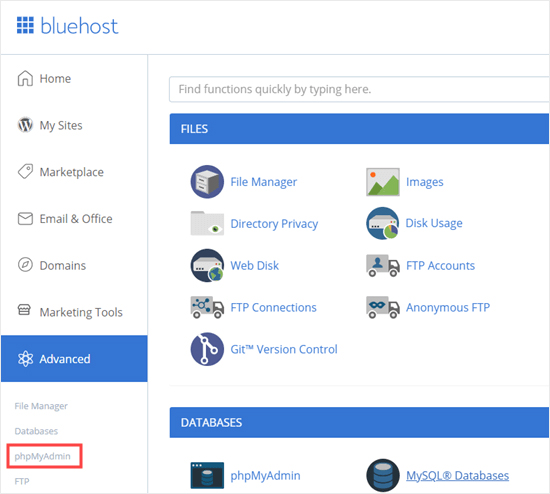Open the Disk Usage pie chart icon
The width and height of the screenshot is (550, 494).
(382, 223)
